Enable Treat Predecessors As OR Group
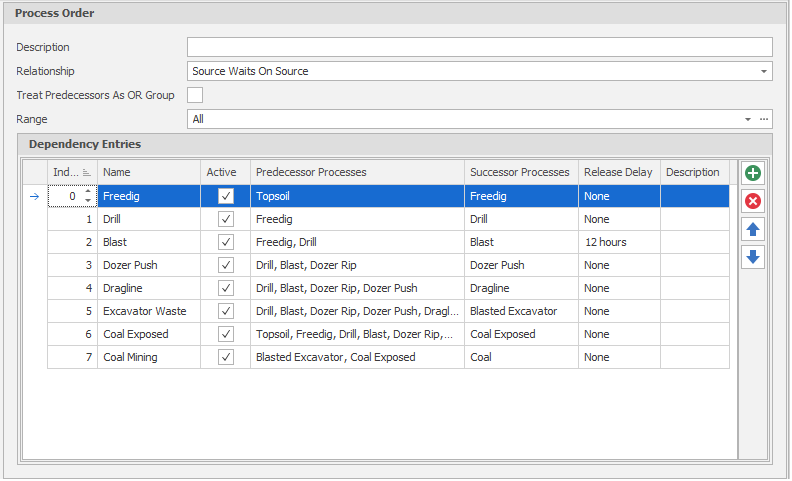The image size is (792, 481). pos(195,95)
